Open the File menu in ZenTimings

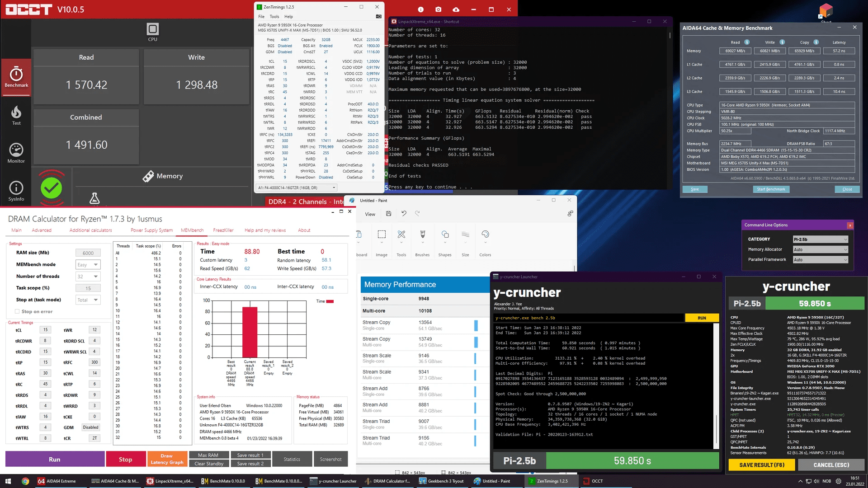pos(261,17)
